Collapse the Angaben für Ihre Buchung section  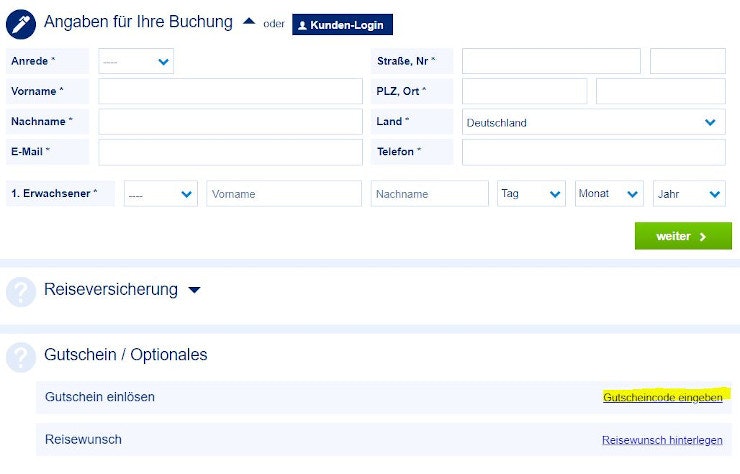[249, 21]
